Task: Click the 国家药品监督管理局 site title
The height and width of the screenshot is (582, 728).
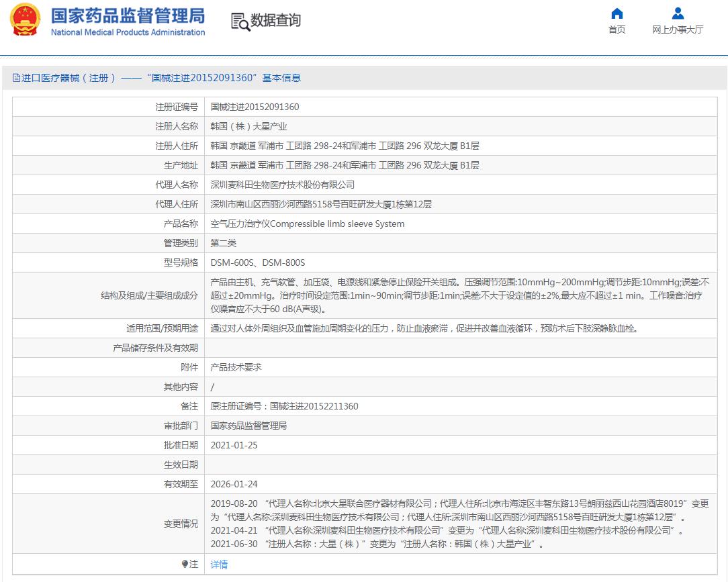Action: click(x=128, y=15)
